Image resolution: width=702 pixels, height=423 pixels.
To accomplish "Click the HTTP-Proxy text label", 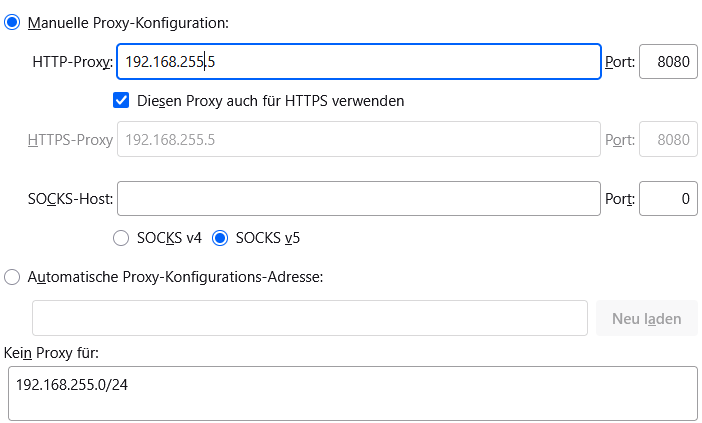I will pos(72,62).
